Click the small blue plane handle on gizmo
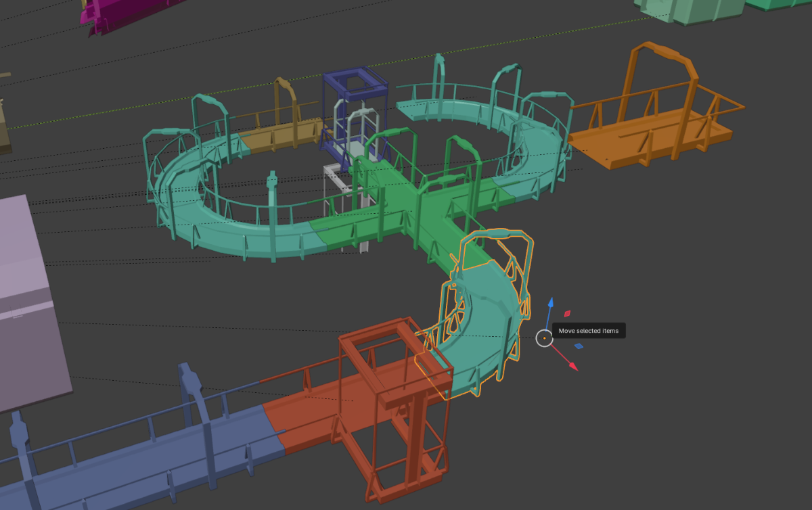812x510 pixels. point(579,346)
